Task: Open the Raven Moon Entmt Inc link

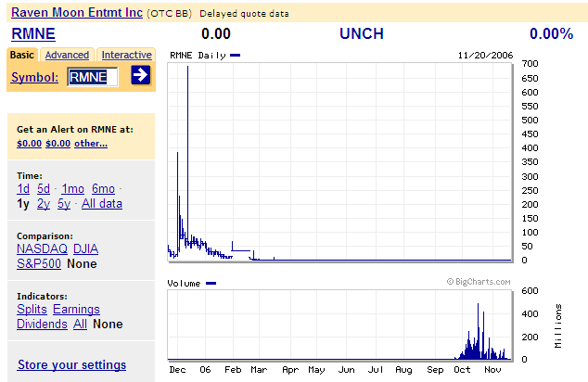Action: (x=77, y=12)
